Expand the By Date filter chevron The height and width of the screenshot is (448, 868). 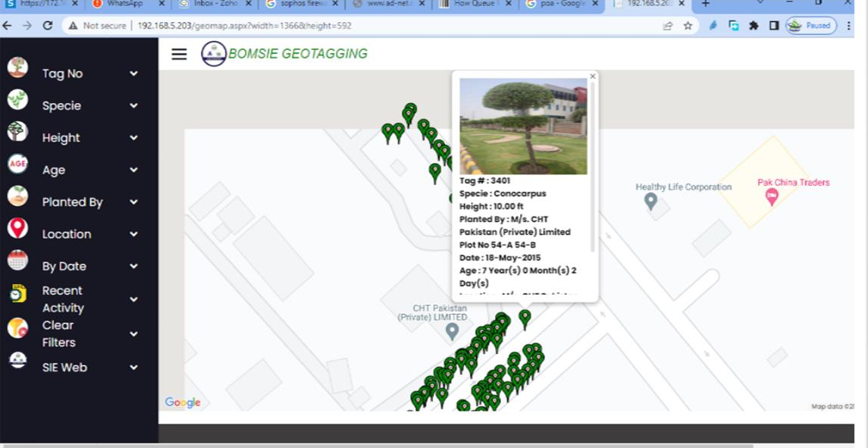tap(133, 266)
